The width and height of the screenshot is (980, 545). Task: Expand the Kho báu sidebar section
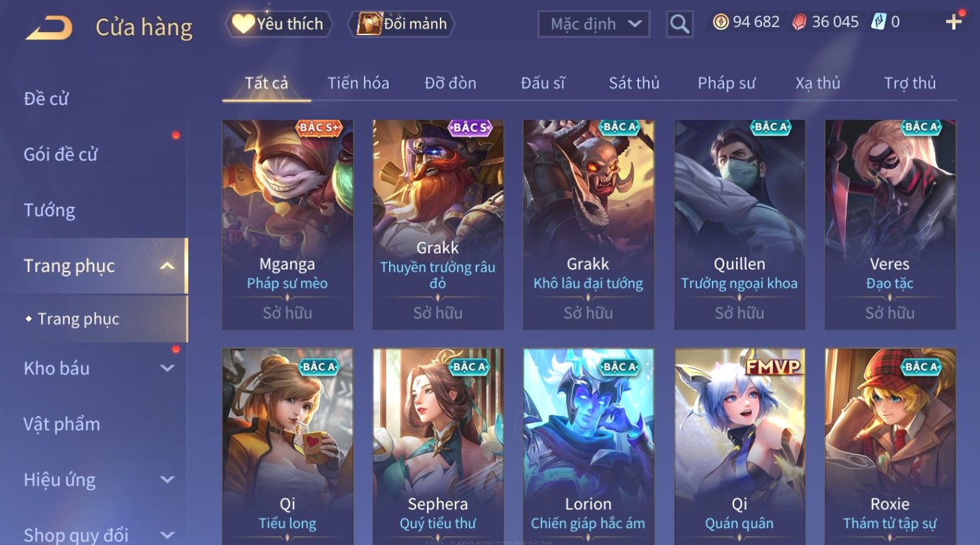(x=167, y=368)
